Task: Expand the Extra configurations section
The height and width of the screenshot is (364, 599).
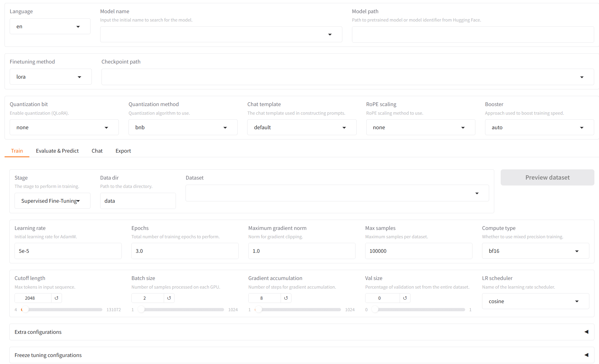Action: (x=302, y=332)
